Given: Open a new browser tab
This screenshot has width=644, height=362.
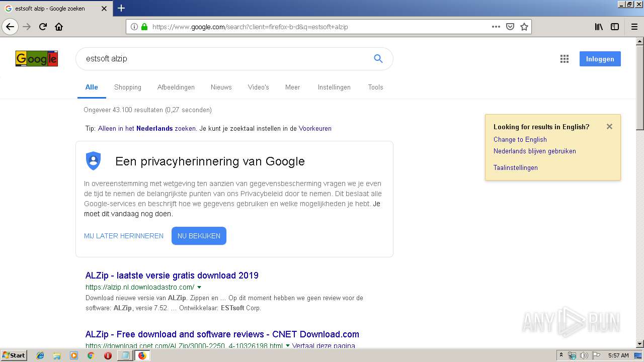Looking at the screenshot, I should tap(121, 8).
